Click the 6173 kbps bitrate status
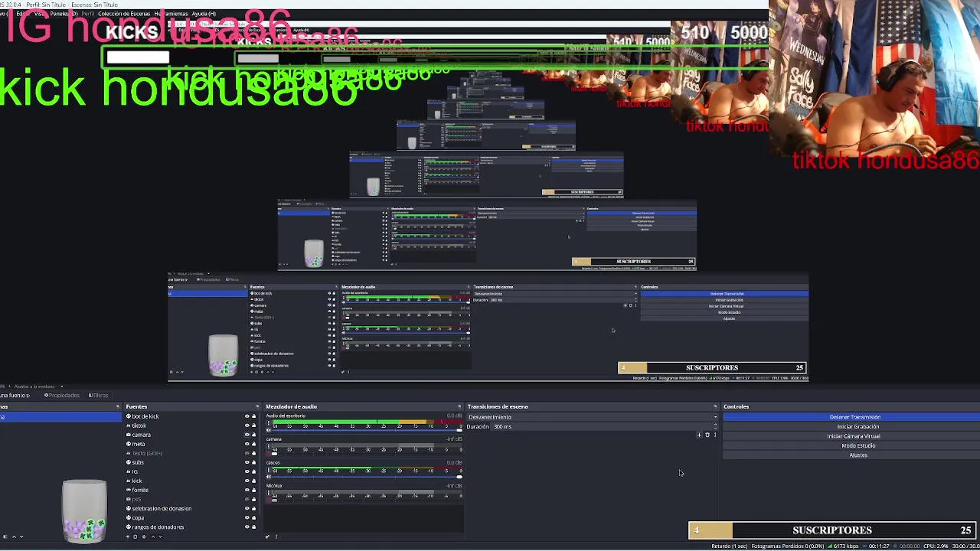The height and width of the screenshot is (551, 980). pos(844,546)
